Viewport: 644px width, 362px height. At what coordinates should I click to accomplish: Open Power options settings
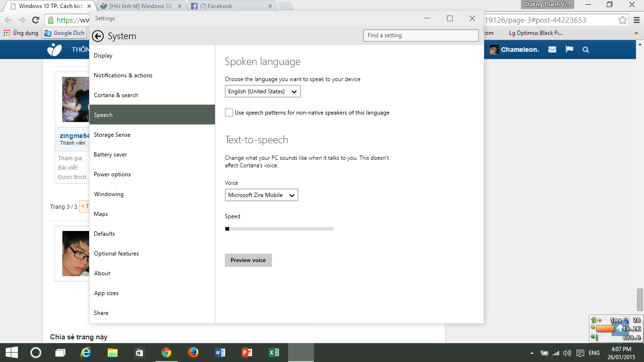tap(152, 174)
